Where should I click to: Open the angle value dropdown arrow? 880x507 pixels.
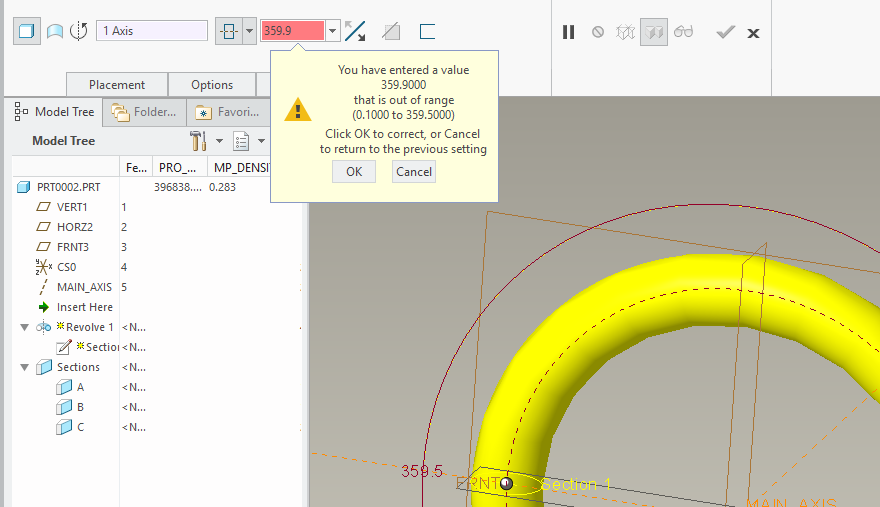[x=333, y=31]
